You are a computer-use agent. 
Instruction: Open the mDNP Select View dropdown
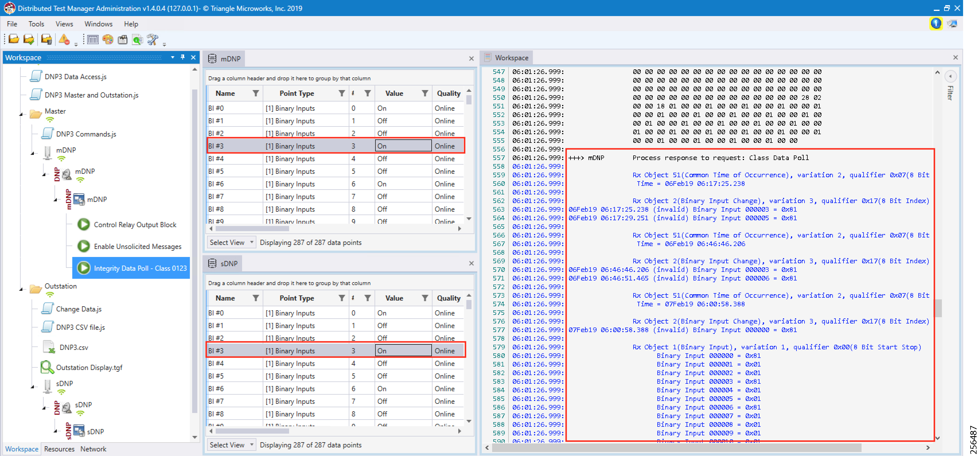point(231,242)
